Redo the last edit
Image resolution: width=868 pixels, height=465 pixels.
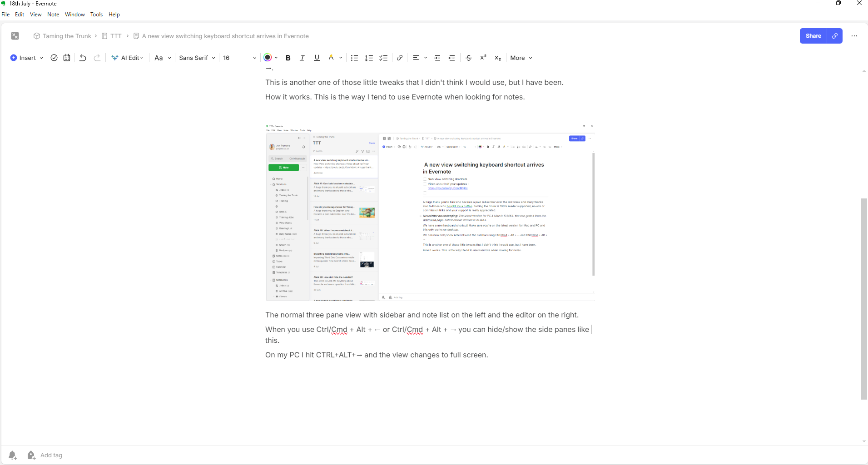pyautogui.click(x=97, y=58)
